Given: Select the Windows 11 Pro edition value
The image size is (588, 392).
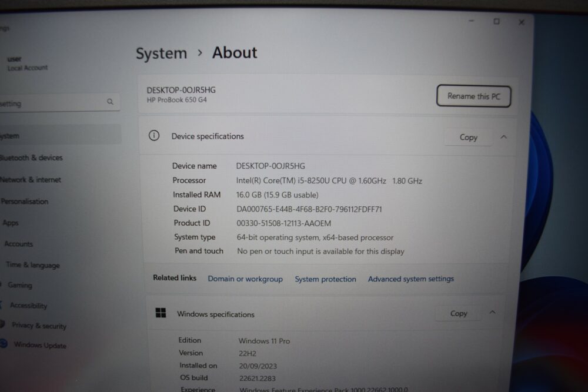Looking at the screenshot, I should (x=265, y=341).
